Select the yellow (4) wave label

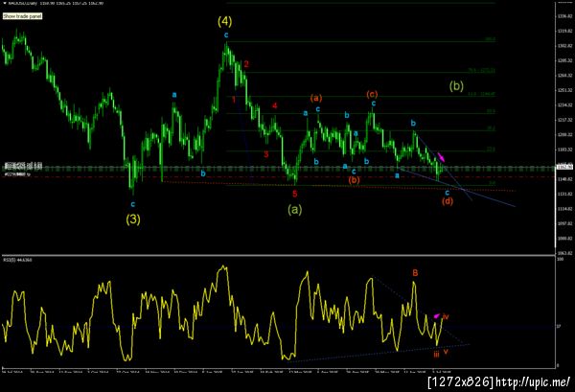(x=225, y=21)
